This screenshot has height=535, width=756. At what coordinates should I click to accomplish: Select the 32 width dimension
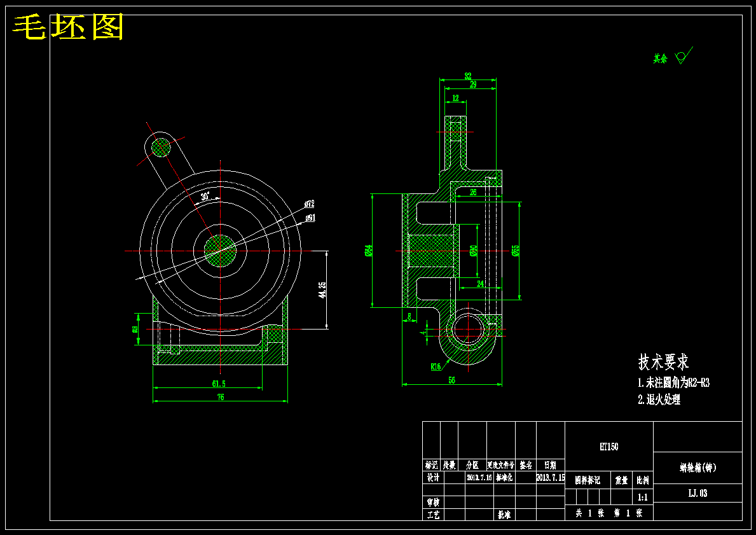click(x=468, y=76)
